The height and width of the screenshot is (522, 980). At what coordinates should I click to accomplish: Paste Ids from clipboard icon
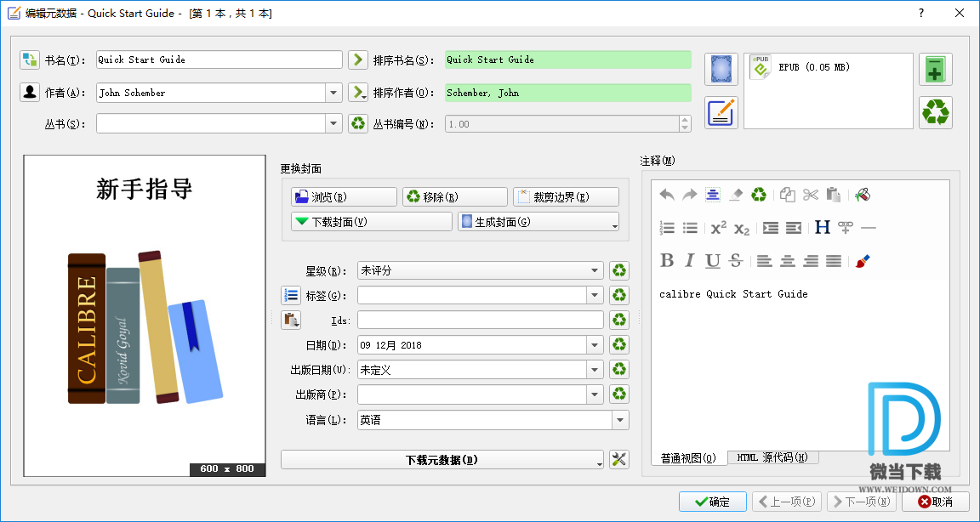click(x=291, y=321)
